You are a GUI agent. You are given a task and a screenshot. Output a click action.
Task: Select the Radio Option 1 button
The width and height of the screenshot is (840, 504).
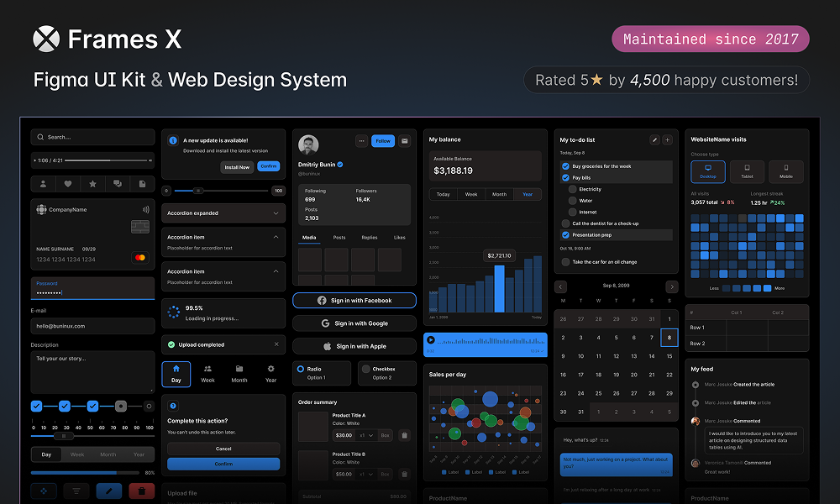pos(301,369)
